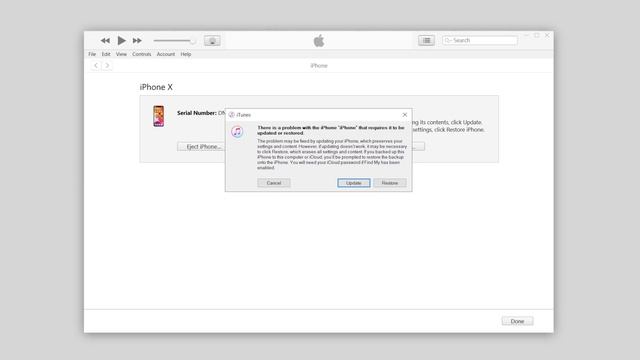
Task: Click the Serial Number label
Action: click(197, 113)
